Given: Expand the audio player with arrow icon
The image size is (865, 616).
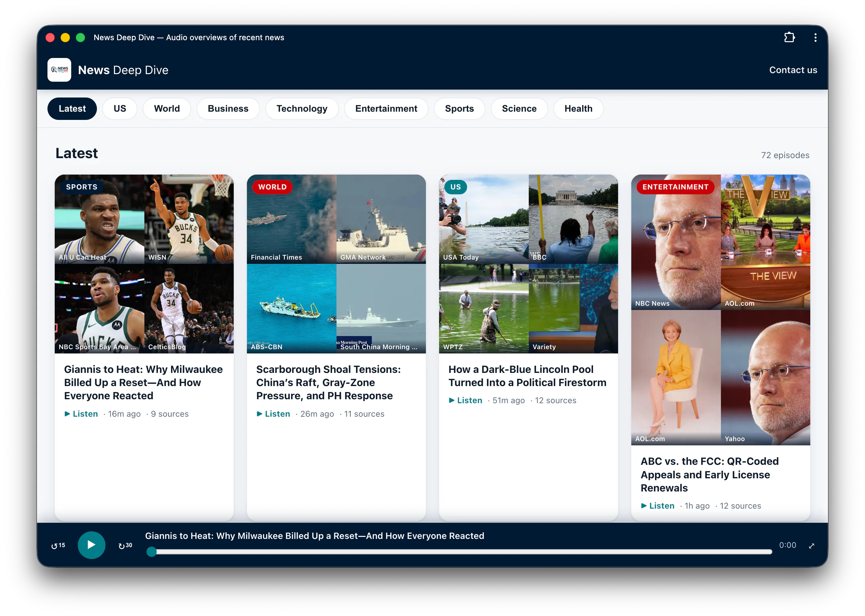Looking at the screenshot, I should point(812,546).
